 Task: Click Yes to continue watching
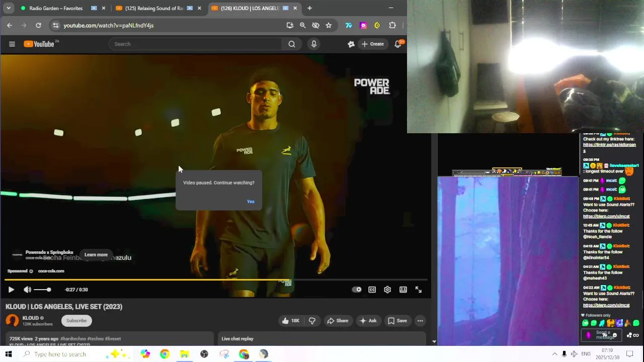tap(251, 202)
